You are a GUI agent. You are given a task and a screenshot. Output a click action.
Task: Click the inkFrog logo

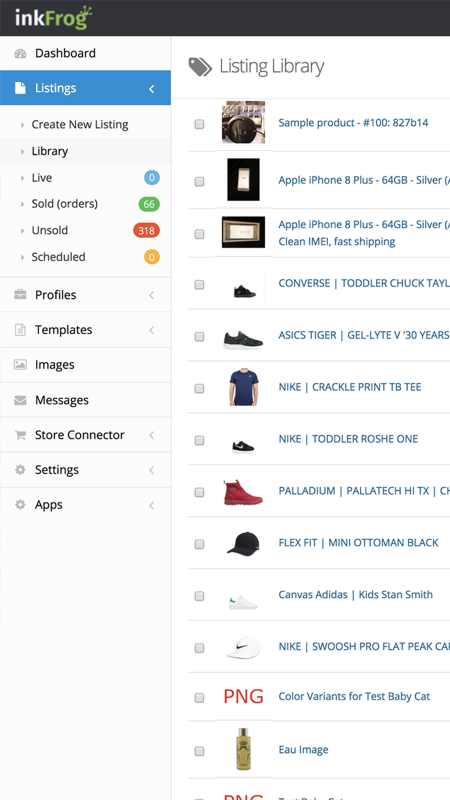point(53,17)
